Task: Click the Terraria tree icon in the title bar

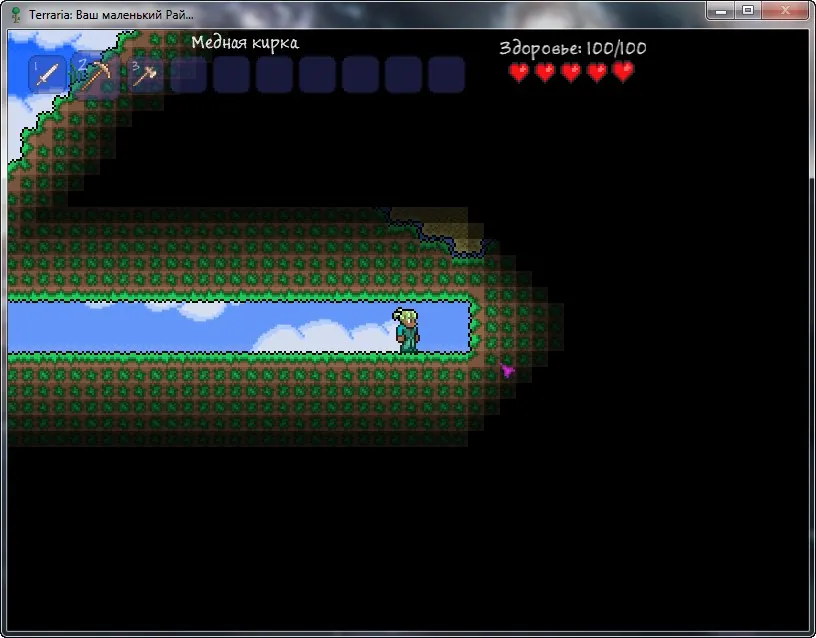Action: (x=16, y=15)
